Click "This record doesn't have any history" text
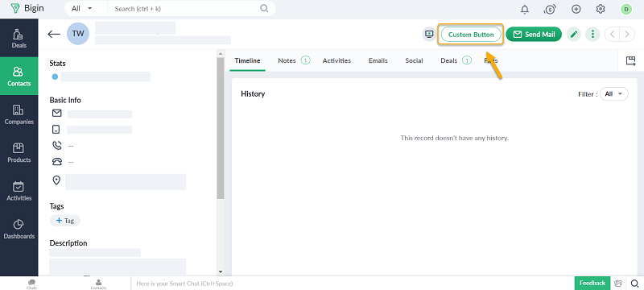 click(455, 138)
